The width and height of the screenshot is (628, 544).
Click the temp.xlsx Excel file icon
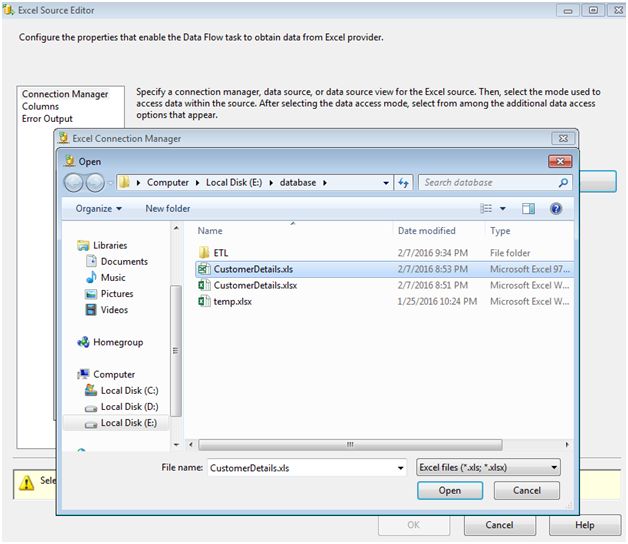pyautogui.click(x=204, y=301)
